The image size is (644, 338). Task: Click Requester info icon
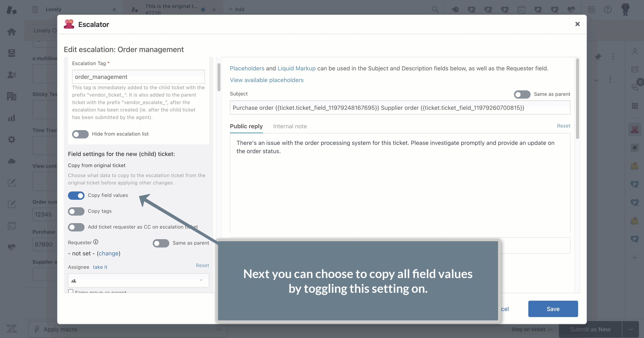click(x=96, y=242)
